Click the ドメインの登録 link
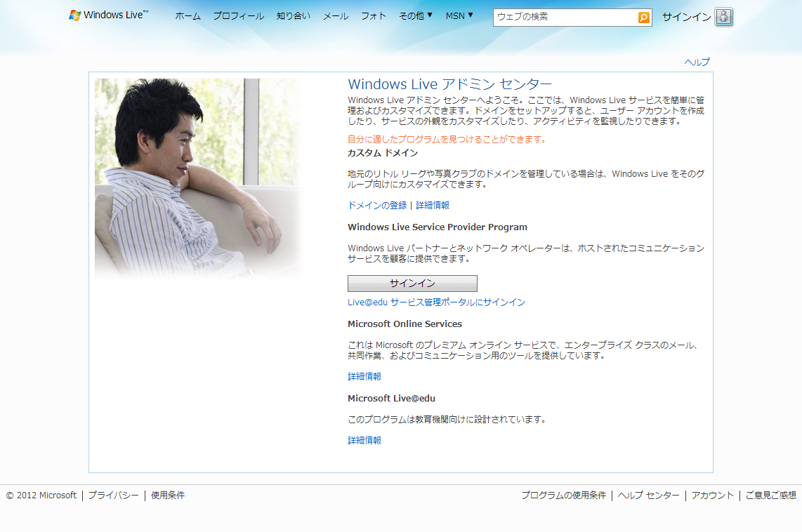 [377, 205]
